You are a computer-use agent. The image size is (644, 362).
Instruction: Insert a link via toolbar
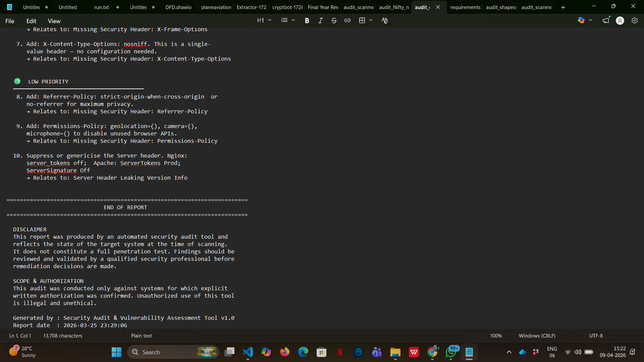click(347, 20)
